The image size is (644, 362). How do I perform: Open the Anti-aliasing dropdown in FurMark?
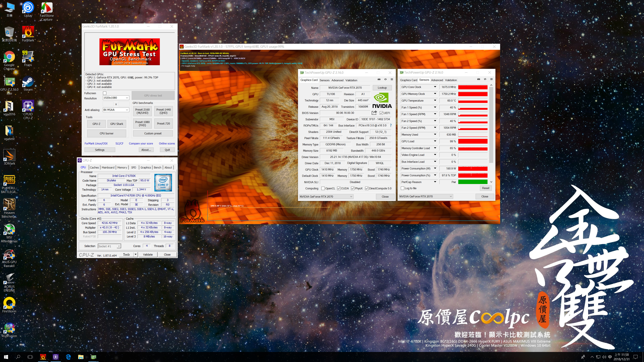click(x=116, y=110)
